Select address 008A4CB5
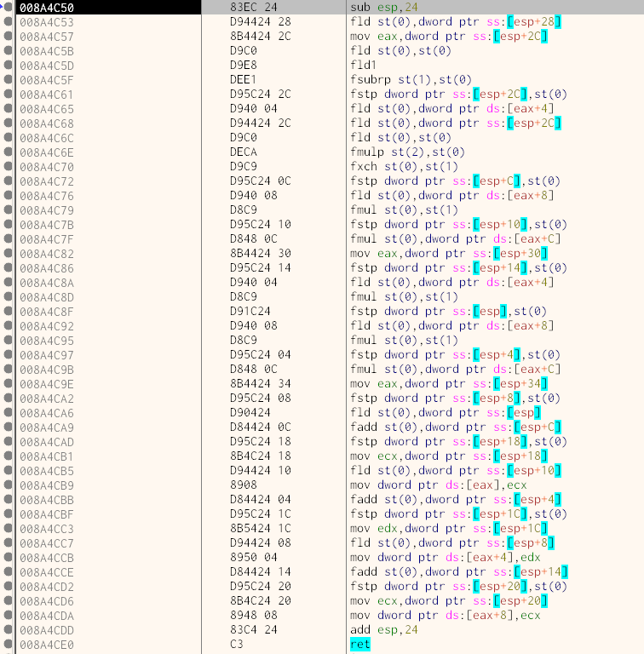The height and width of the screenshot is (654, 644). [47, 470]
